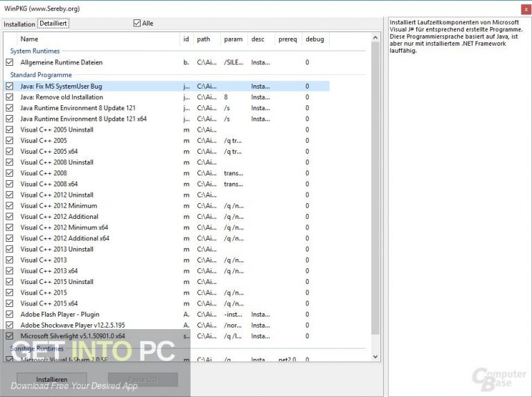Click the prereq column header
Image resolution: width=532 pixels, height=397 pixels.
point(288,39)
